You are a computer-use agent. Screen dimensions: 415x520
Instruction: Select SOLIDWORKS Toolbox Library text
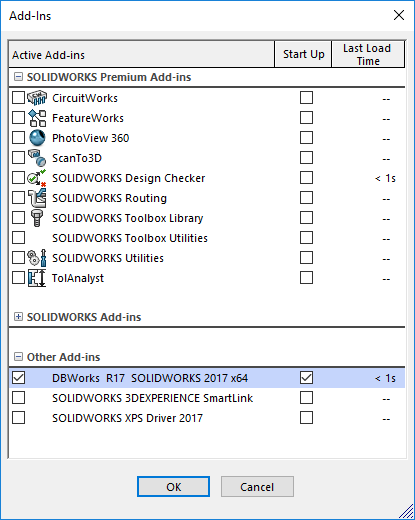coord(128,218)
